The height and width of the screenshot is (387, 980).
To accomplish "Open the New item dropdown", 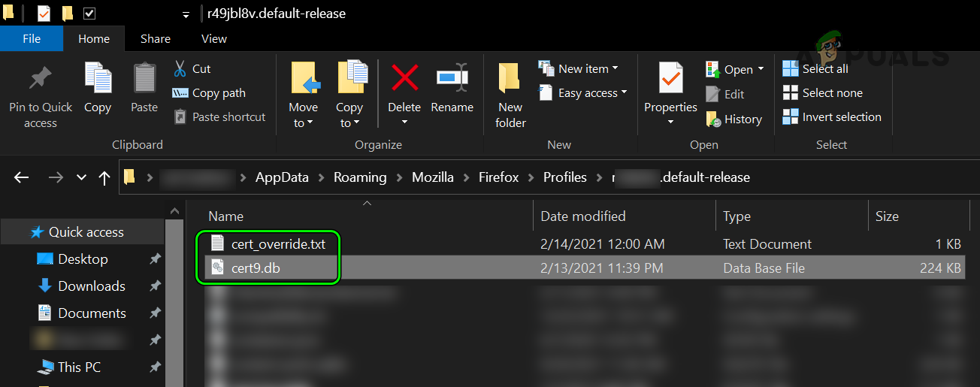I will 578,68.
